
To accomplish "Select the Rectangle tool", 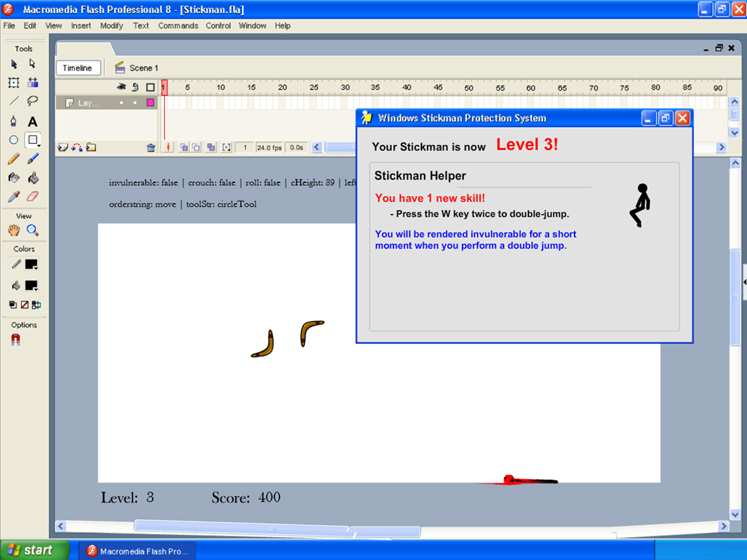I will click(33, 140).
